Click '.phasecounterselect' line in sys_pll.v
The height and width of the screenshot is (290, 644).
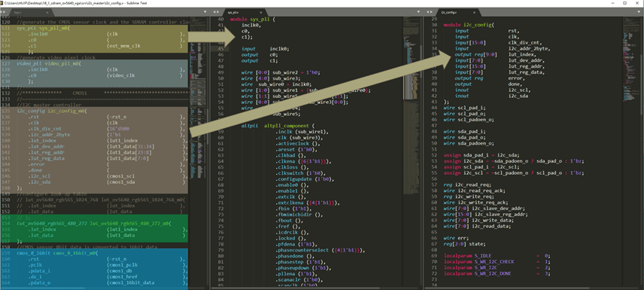point(320,251)
